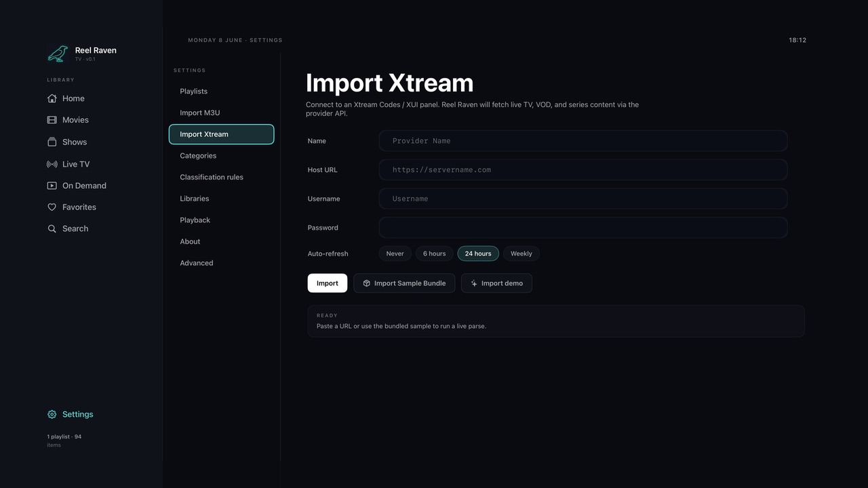Set auto-refresh to Never
Viewport: 868px width, 488px height.
pos(395,253)
